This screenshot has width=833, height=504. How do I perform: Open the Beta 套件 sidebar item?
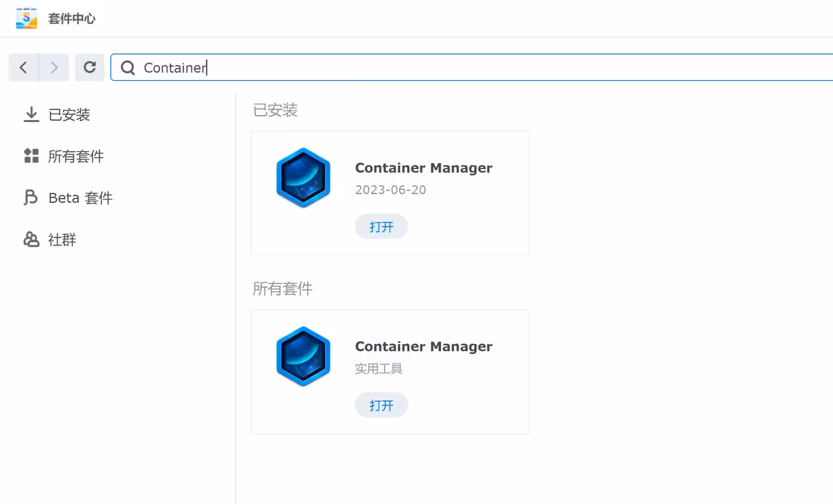(80, 198)
